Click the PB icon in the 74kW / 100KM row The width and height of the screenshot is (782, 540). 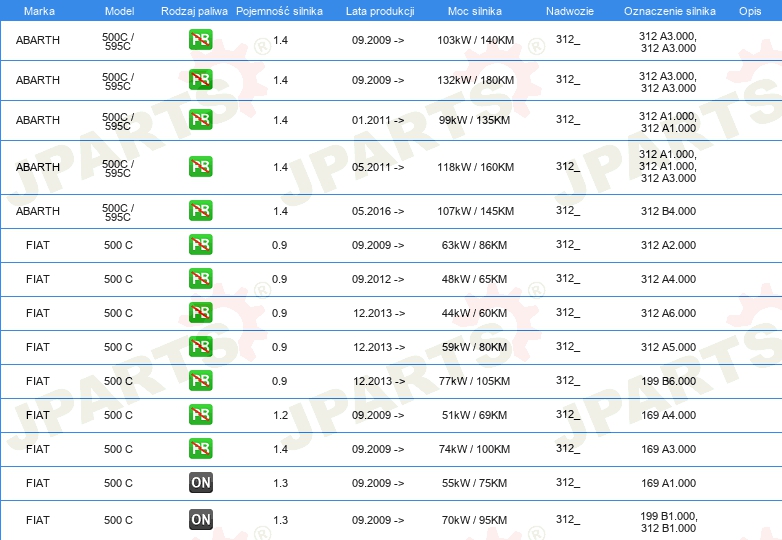[x=200, y=448]
